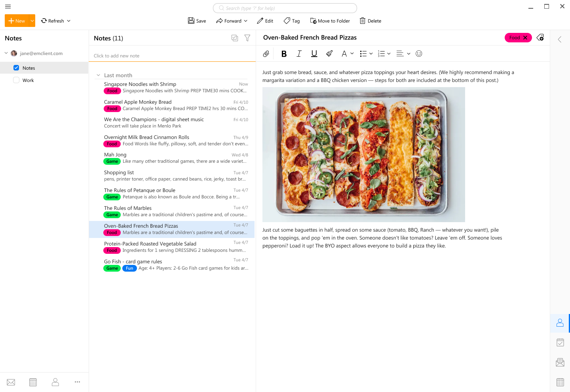Image resolution: width=570 pixels, height=392 pixels.
Task: Open the emoji picker smiley icon
Action: 419,54
